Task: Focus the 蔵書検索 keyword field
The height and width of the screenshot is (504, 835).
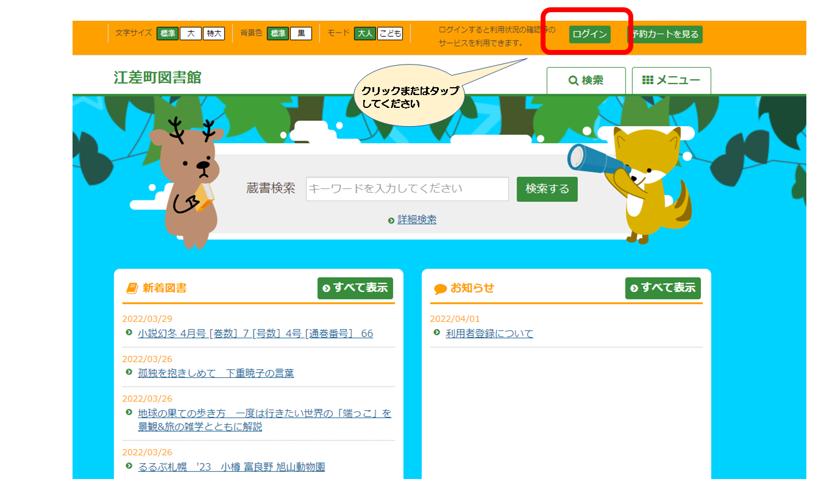Action: coord(407,189)
